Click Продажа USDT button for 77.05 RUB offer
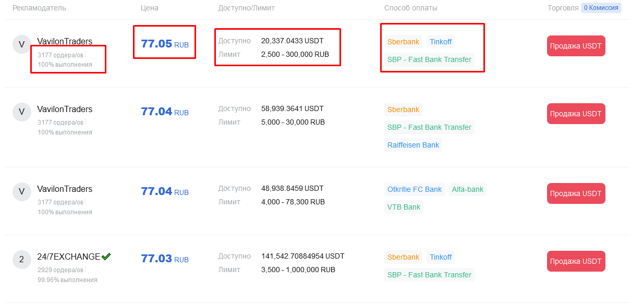Screen dimensions: 644x305 (576, 46)
